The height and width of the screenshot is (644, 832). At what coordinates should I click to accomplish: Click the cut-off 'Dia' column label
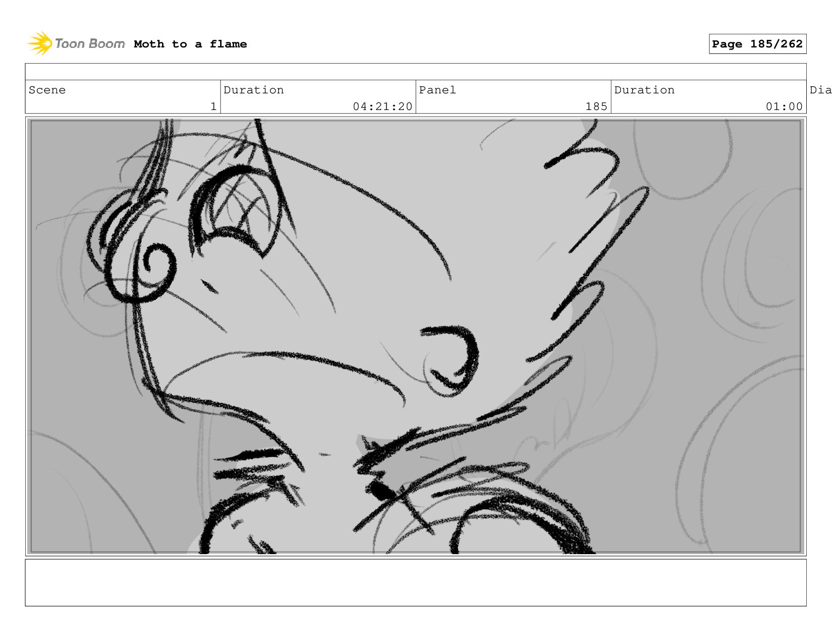pyautogui.click(x=820, y=90)
